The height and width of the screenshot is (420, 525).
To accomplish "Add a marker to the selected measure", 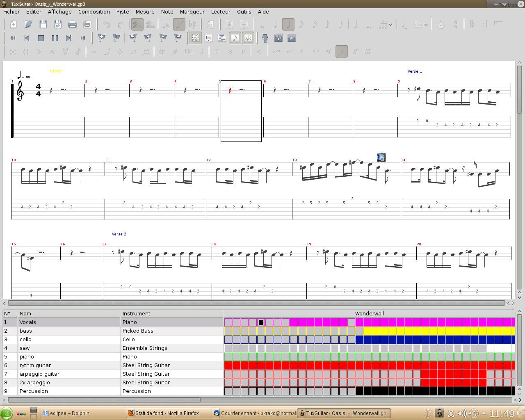I will pos(102,38).
